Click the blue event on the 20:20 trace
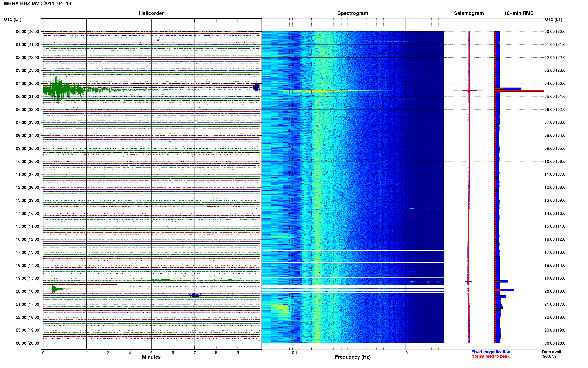The width and height of the screenshot is (588, 368). [x=194, y=296]
